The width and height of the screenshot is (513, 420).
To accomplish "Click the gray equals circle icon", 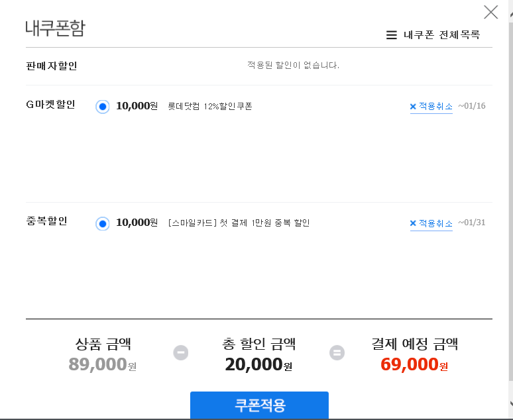I will [337, 352].
